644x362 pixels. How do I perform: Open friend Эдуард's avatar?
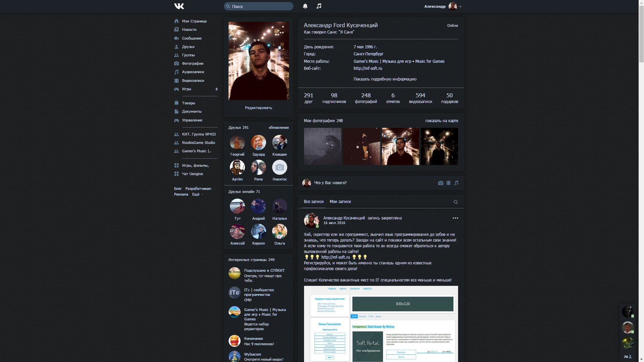[x=258, y=143]
